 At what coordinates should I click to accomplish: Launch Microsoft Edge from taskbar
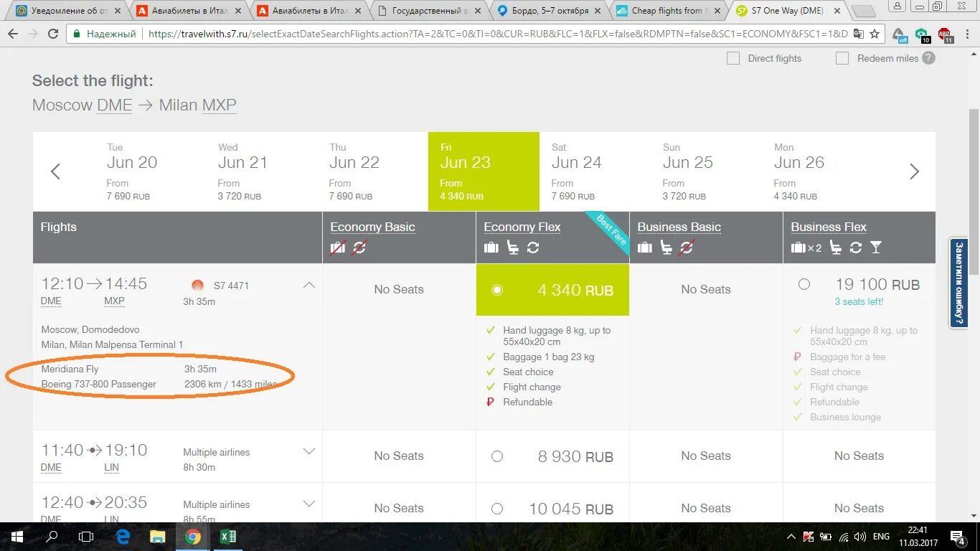pyautogui.click(x=123, y=536)
